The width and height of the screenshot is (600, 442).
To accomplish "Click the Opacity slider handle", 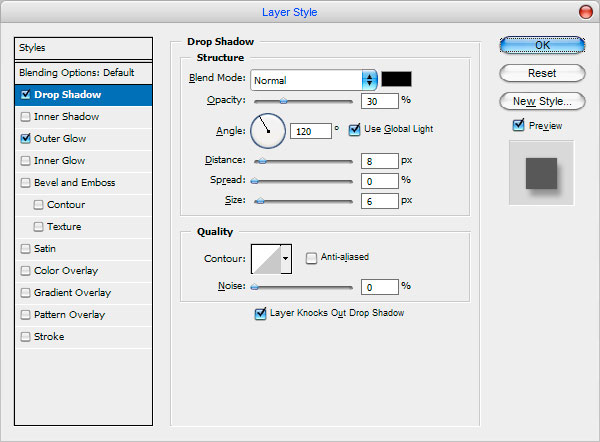I will [283, 101].
